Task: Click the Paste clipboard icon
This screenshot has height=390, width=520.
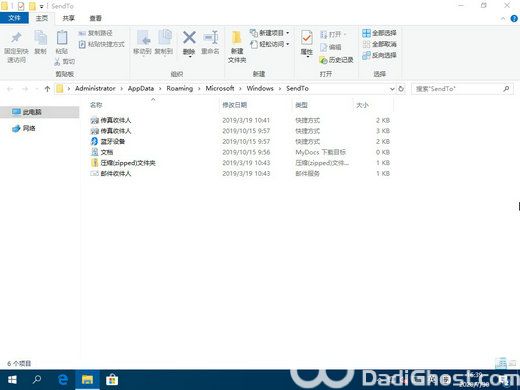Action: coord(62,38)
